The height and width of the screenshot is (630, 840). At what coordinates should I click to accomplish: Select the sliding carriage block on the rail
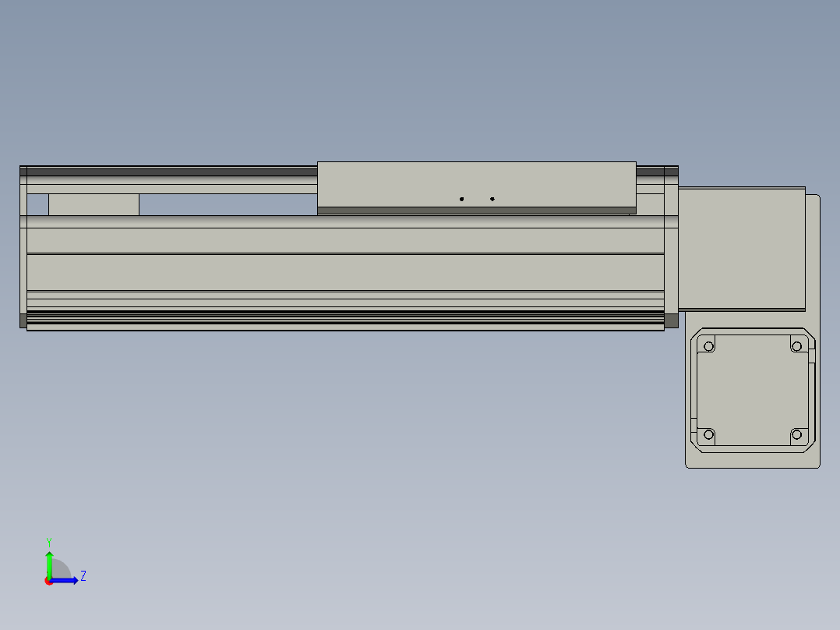coord(477,187)
